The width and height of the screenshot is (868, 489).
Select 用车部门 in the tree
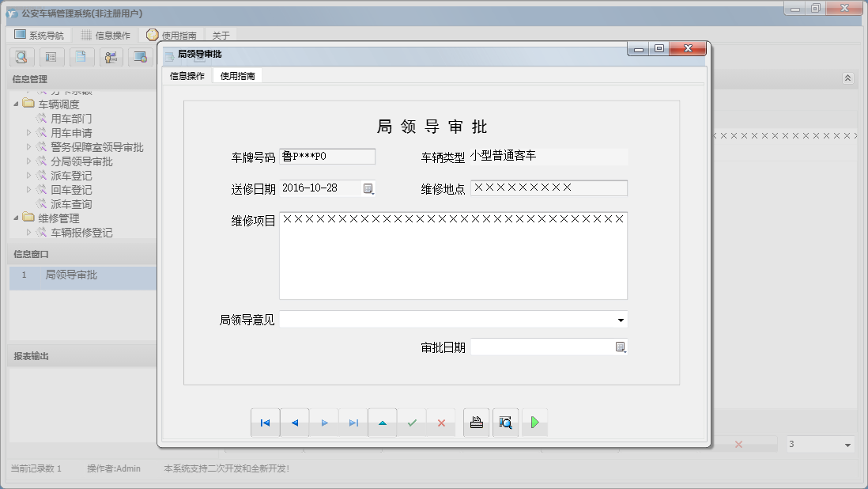tap(71, 119)
